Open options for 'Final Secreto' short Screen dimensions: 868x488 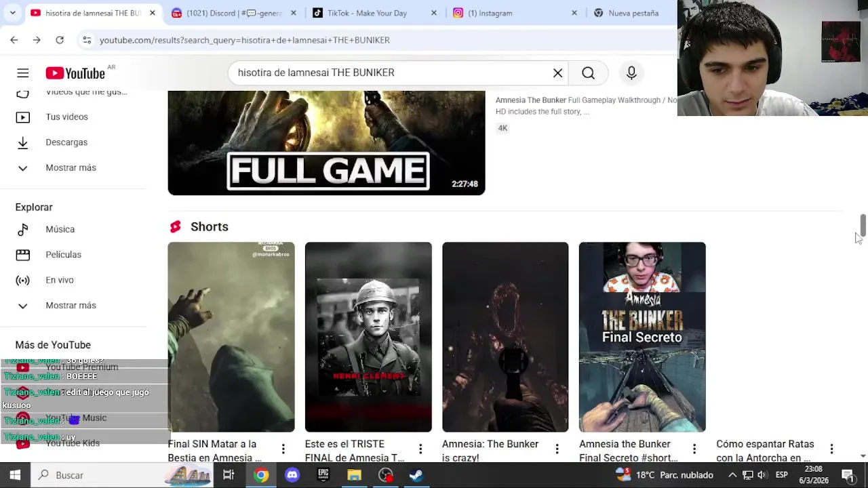point(694,449)
